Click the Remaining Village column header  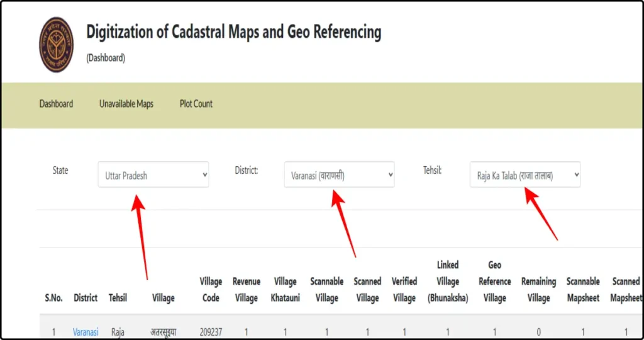pos(538,290)
